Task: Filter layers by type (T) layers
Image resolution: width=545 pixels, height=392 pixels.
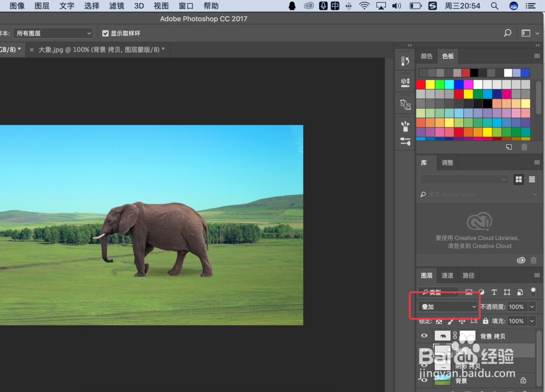Action: click(x=494, y=292)
